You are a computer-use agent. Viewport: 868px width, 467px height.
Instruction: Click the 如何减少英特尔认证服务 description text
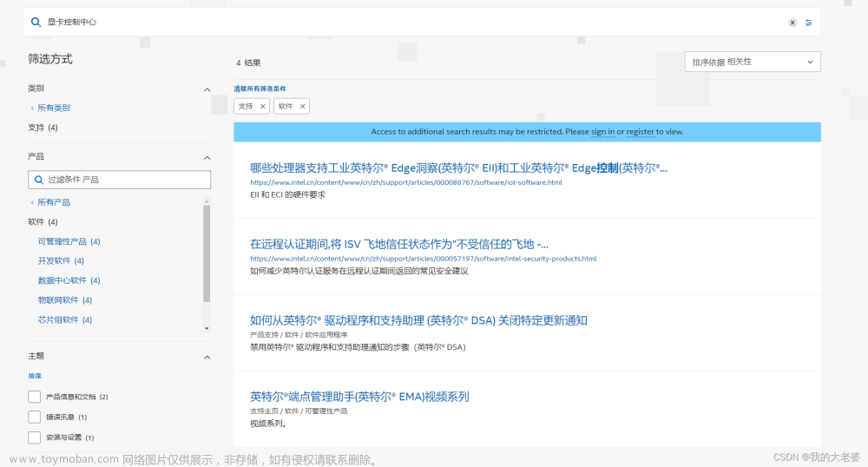[358, 272]
